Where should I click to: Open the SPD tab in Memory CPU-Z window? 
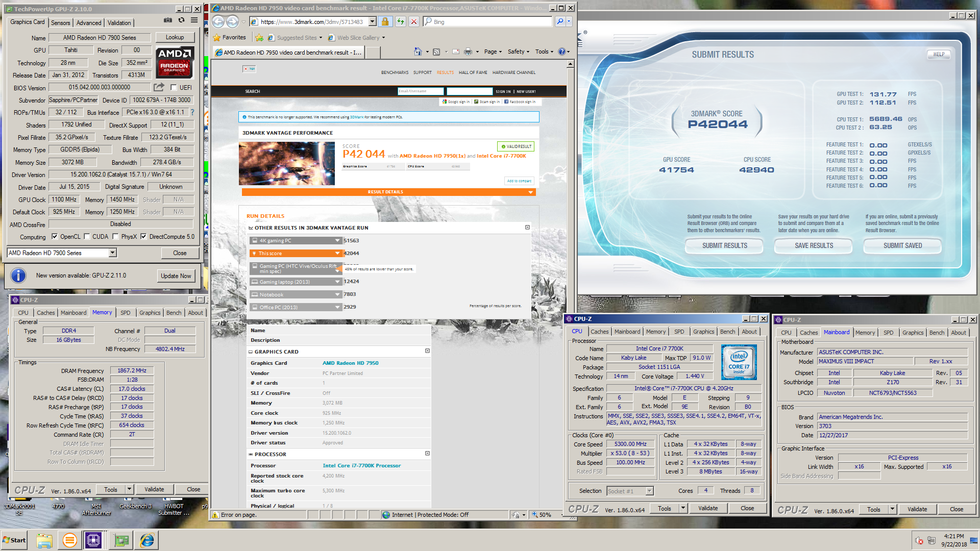[126, 313]
